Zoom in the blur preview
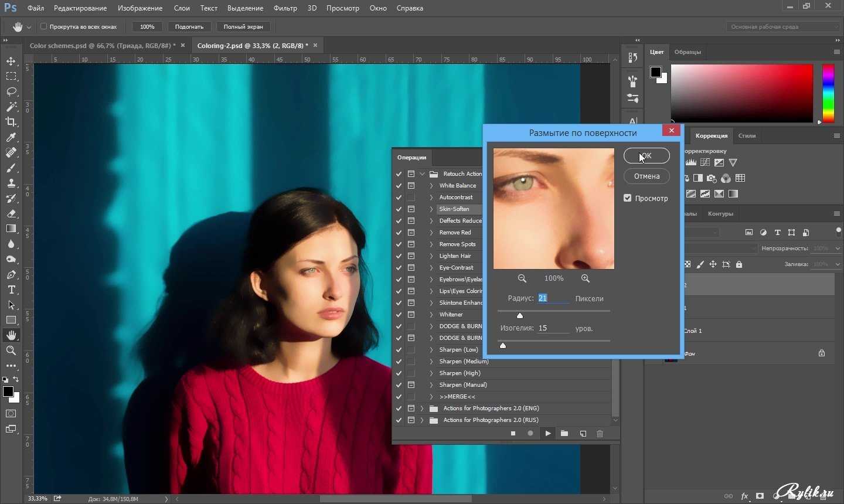 tap(585, 278)
